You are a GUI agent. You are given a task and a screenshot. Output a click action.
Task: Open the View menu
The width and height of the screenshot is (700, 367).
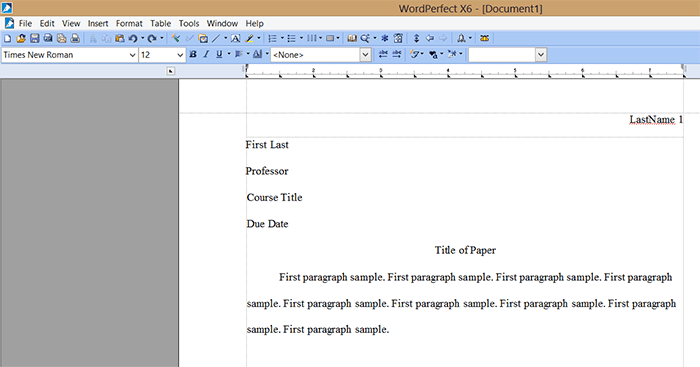point(71,23)
